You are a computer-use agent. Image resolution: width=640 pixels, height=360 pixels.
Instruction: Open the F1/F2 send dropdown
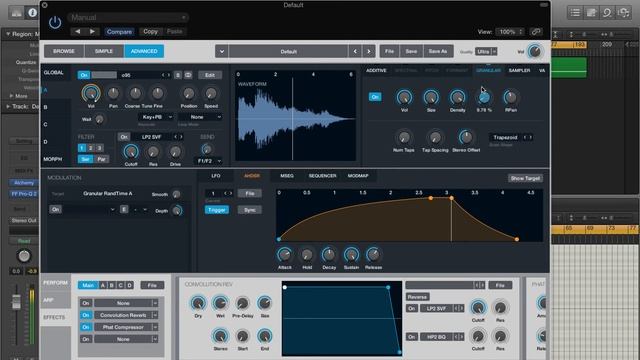coord(209,161)
